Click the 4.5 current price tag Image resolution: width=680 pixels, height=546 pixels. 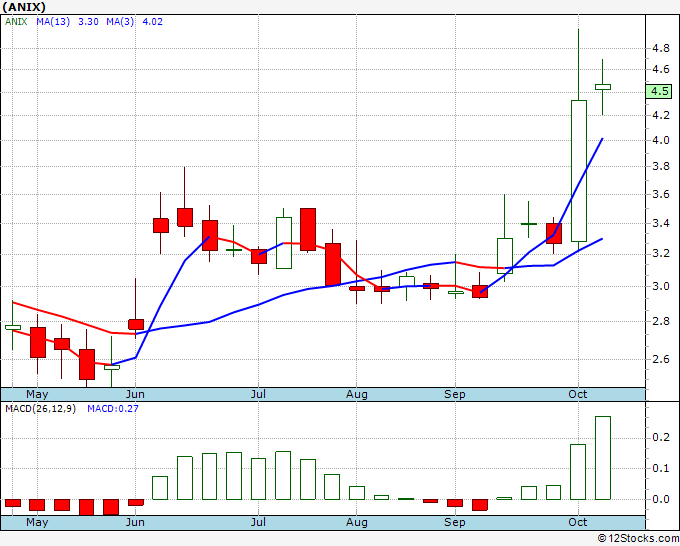point(659,92)
